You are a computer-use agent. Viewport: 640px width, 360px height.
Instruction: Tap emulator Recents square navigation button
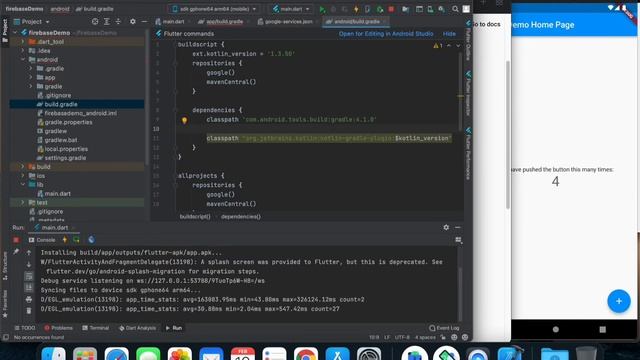[x=602, y=329]
